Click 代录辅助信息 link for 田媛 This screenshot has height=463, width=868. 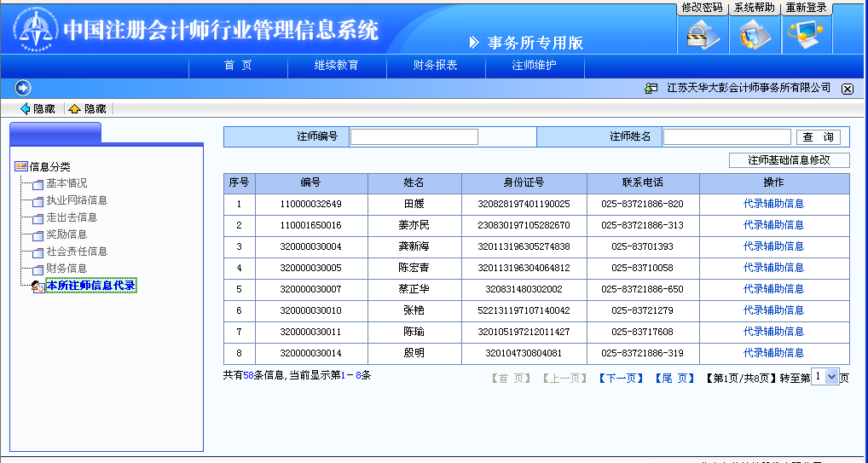point(773,204)
